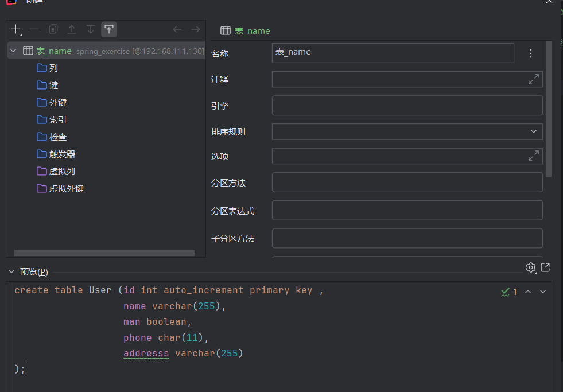Open the 列 folder
563x392 pixels.
tap(48, 68)
